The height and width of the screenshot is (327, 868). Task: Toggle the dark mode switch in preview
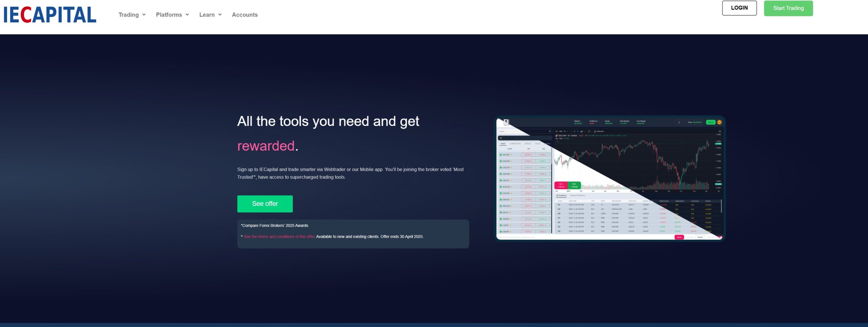720,237
